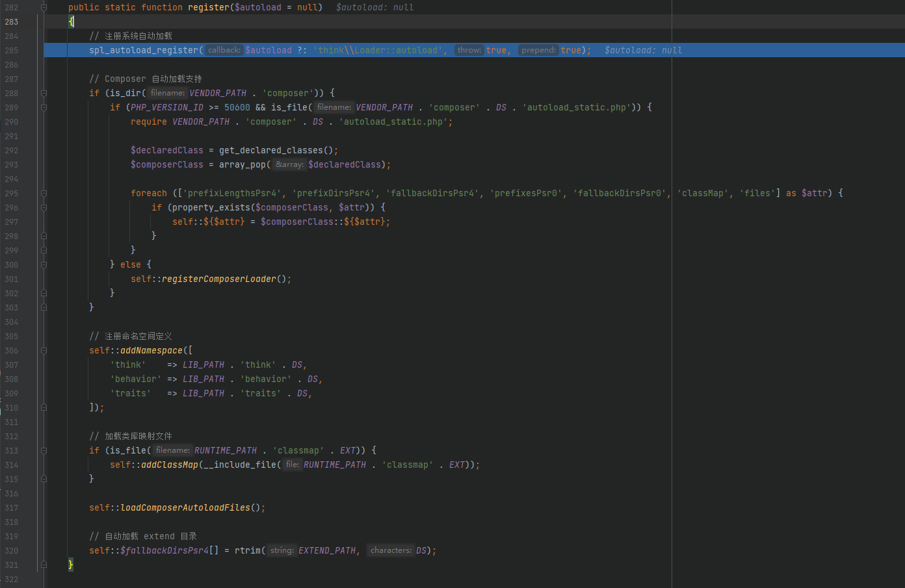Click the addNamespace method name

pyautogui.click(x=151, y=350)
